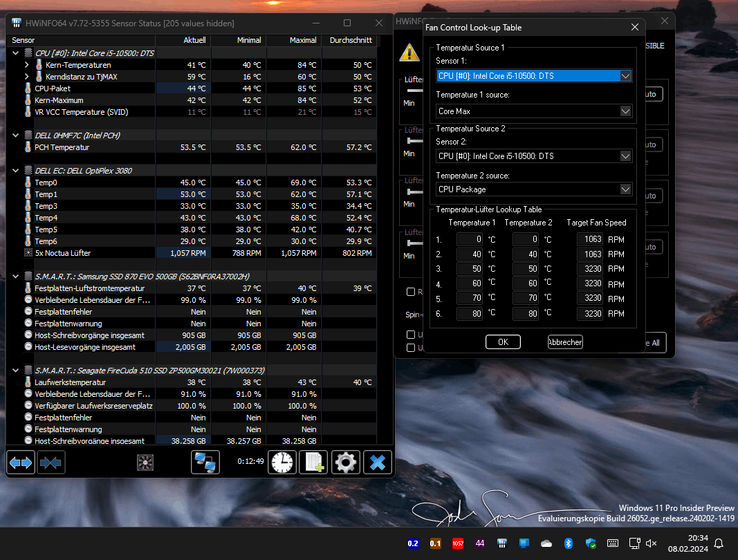Open Temperature 1 source Core Max dropdown
738x560 pixels.
pos(534,111)
